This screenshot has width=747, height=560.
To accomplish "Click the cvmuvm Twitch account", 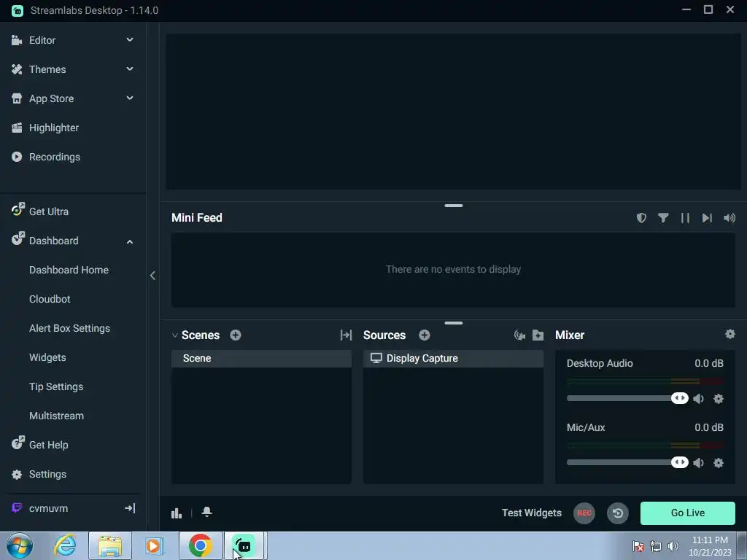I will point(48,508).
